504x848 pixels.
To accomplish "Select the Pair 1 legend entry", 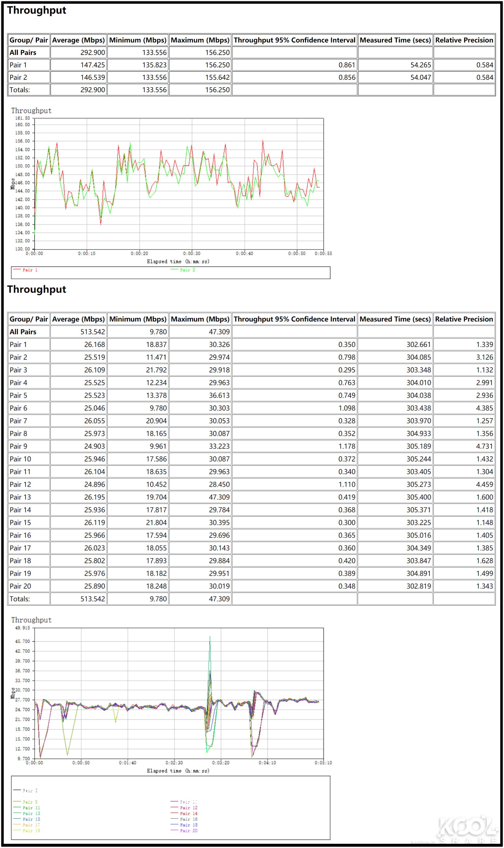I will [x=30, y=270].
